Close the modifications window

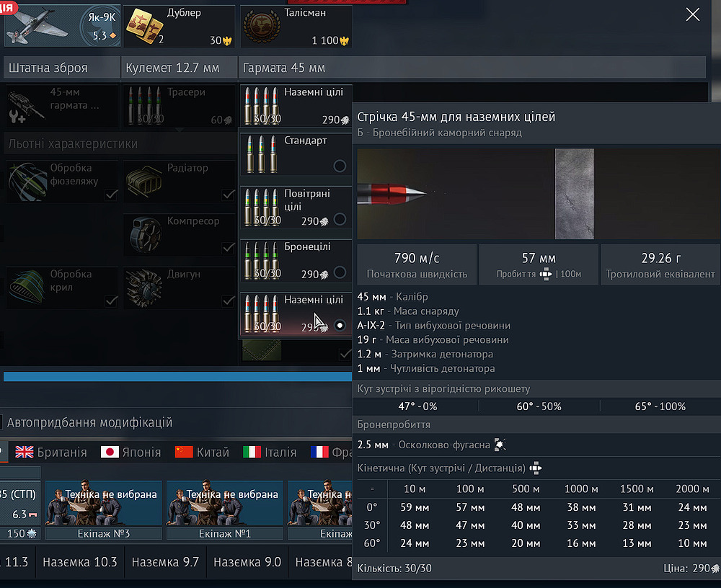[692, 14]
